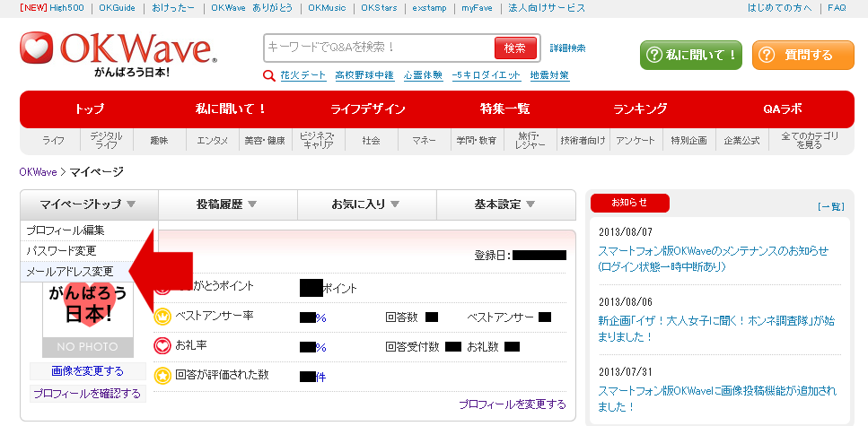The height and width of the screenshot is (426, 868).
Task: Expand the マイページトップ dropdown tab
Action: click(x=89, y=204)
